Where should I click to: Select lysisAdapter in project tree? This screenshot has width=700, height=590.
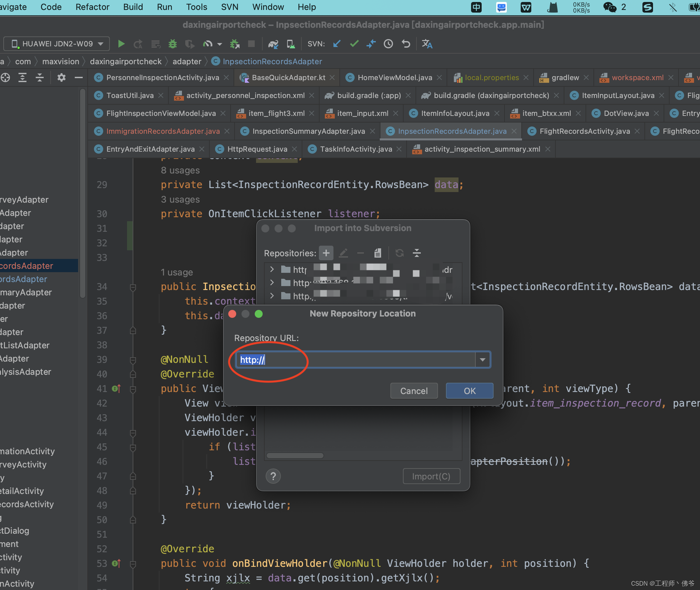click(x=25, y=372)
